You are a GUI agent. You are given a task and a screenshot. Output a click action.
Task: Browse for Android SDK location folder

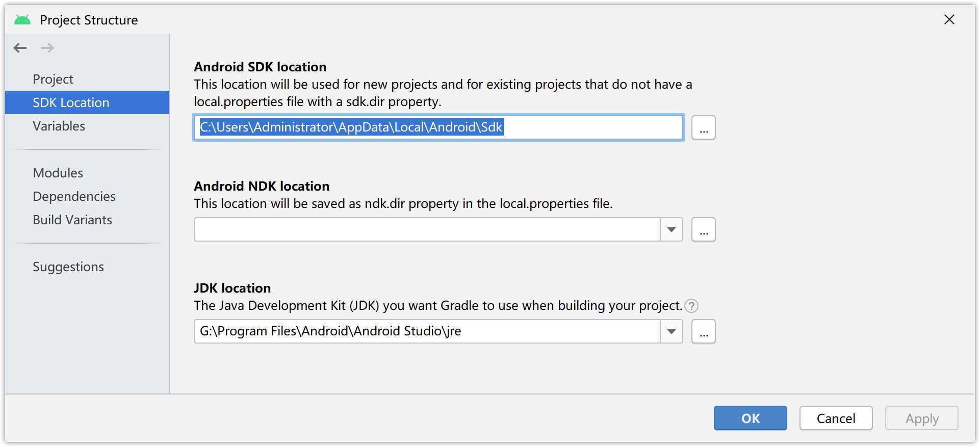coord(704,127)
